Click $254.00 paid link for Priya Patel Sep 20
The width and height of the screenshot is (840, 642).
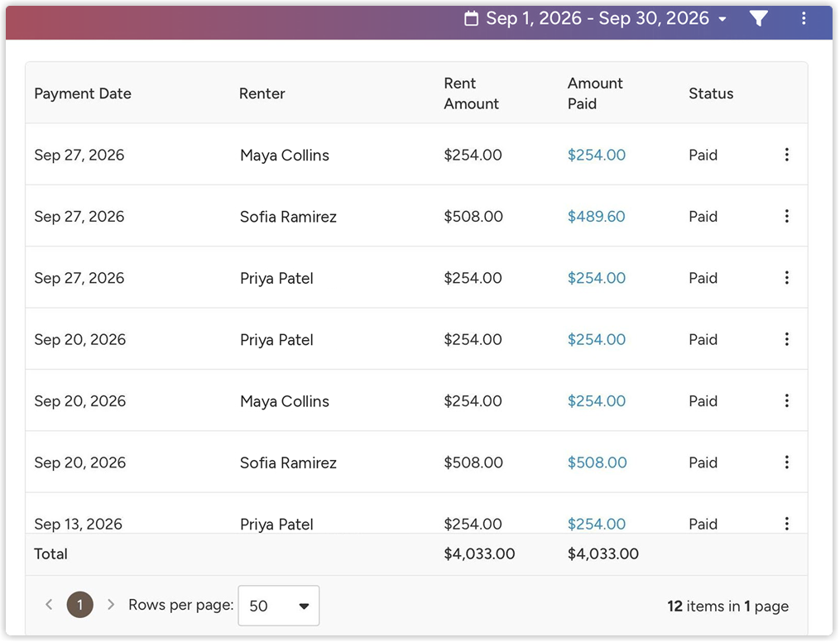coord(596,340)
